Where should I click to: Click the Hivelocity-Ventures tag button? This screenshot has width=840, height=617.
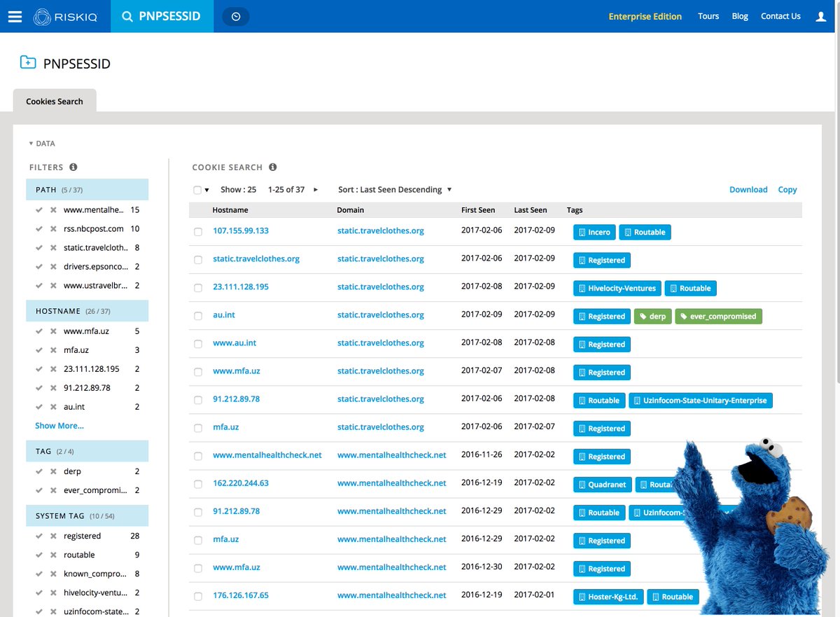pyautogui.click(x=617, y=288)
